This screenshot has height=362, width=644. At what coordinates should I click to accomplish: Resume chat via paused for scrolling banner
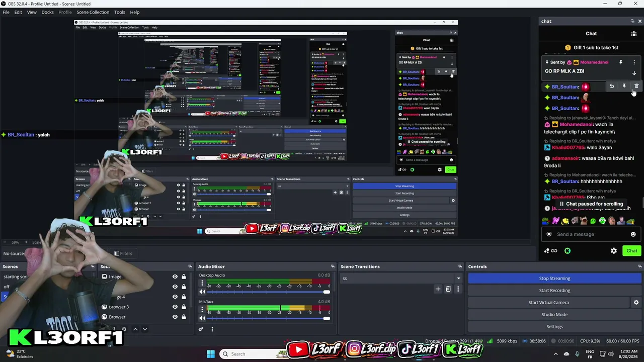(x=591, y=204)
